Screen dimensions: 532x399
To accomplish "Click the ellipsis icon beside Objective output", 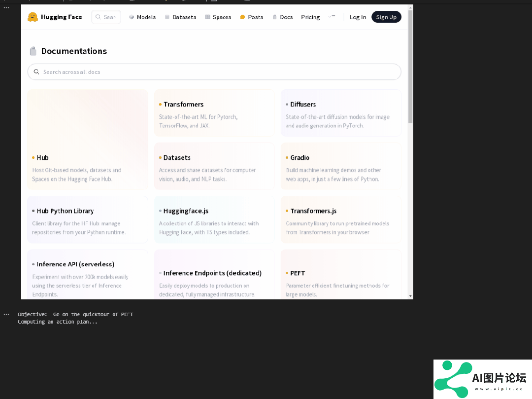I will coord(6,315).
